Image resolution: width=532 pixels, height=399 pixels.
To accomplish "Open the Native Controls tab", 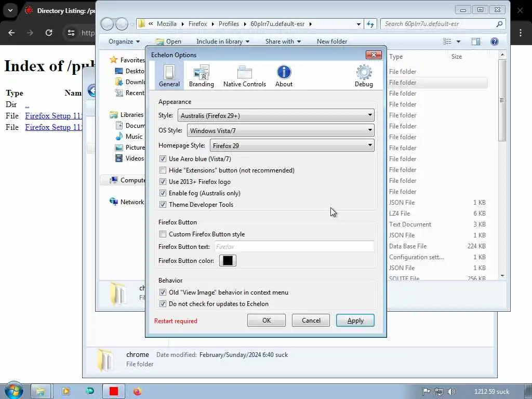I will pyautogui.click(x=244, y=76).
